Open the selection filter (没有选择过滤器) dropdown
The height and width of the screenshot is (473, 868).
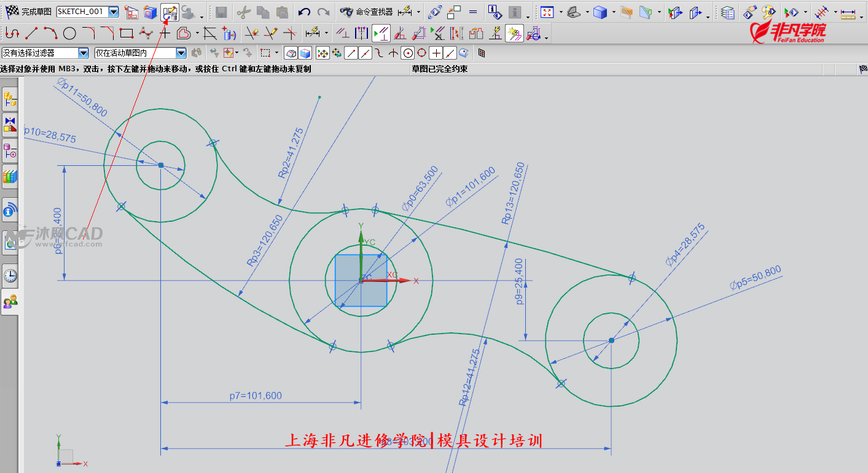84,53
